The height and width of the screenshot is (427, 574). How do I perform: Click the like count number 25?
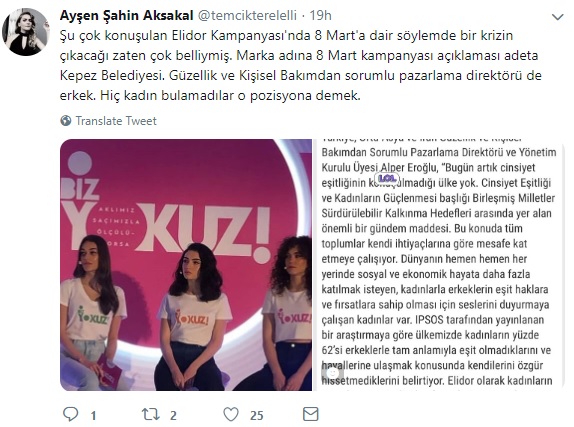point(257,415)
